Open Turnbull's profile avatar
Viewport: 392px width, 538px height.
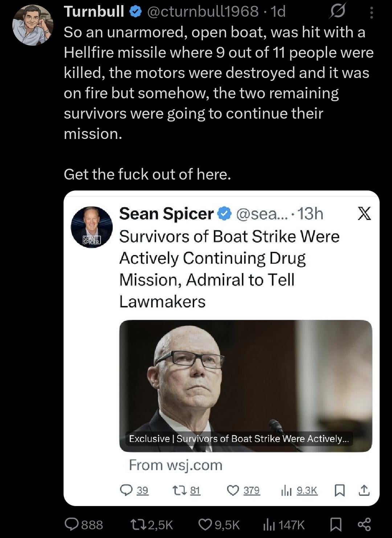(32, 25)
